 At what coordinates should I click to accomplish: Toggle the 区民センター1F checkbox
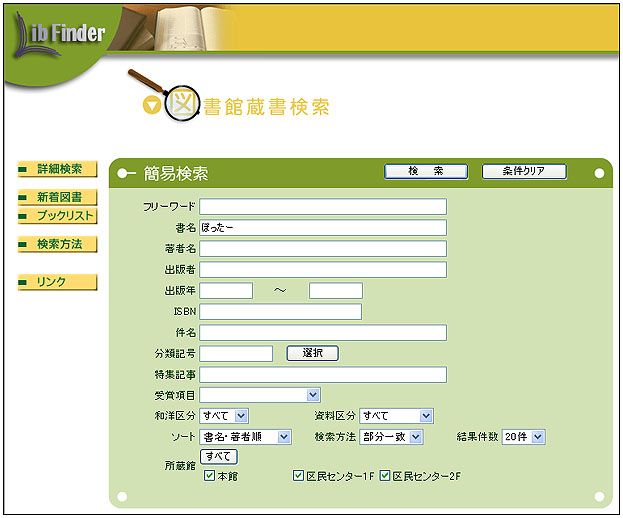pyautogui.click(x=298, y=476)
